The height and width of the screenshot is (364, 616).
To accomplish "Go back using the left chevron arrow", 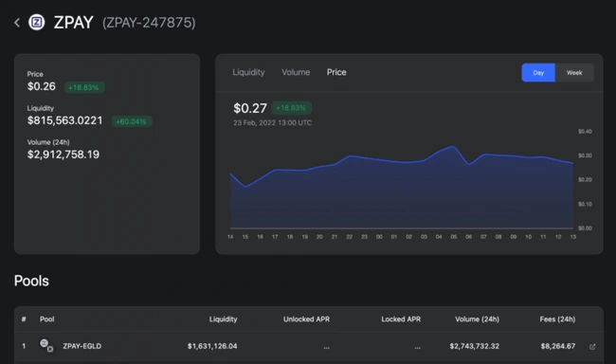I will tap(17, 23).
